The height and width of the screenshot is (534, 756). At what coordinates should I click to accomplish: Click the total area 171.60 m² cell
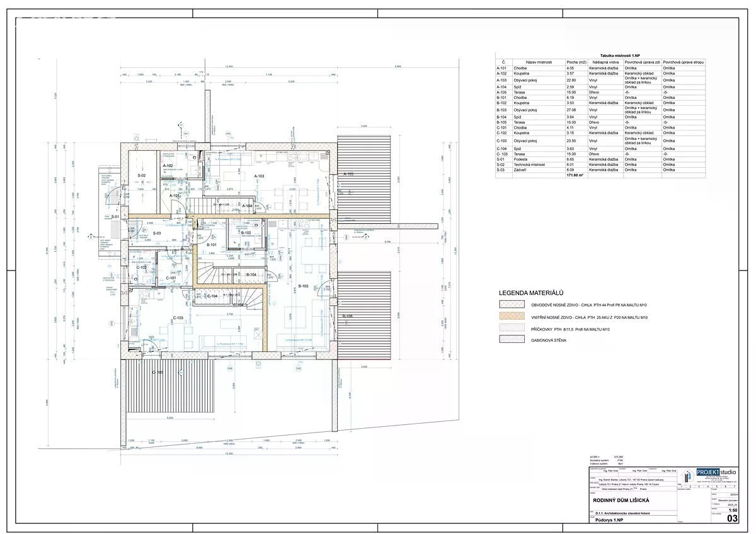pos(576,175)
